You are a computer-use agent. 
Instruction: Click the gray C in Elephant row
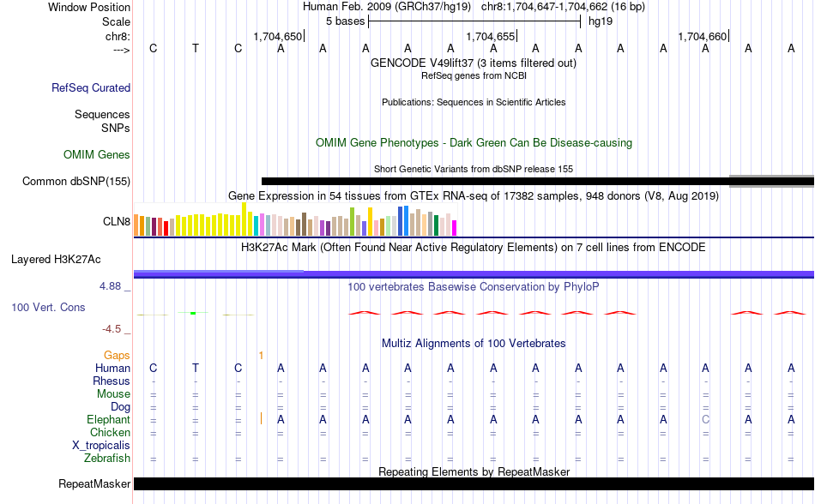705,419
